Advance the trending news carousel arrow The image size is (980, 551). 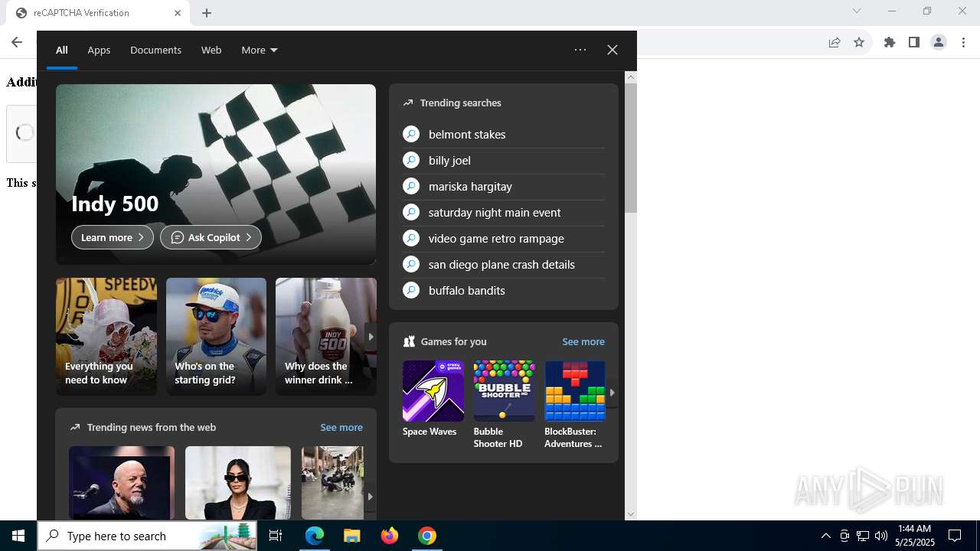370,497
